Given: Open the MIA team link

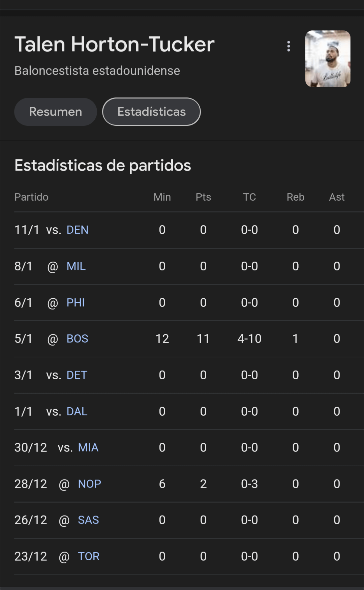Looking at the screenshot, I should point(88,448).
